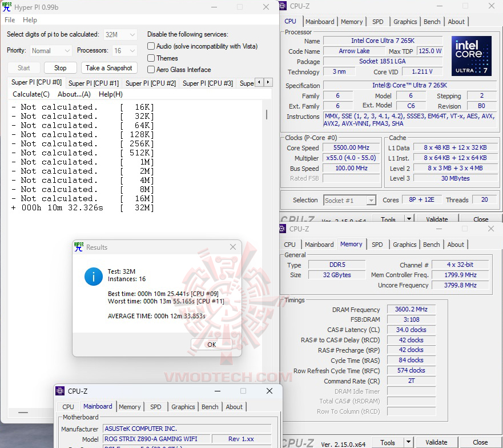503x448 pixels.
Task: Click the CPU-Z icon on the Mainboard window
Action: 61,391
